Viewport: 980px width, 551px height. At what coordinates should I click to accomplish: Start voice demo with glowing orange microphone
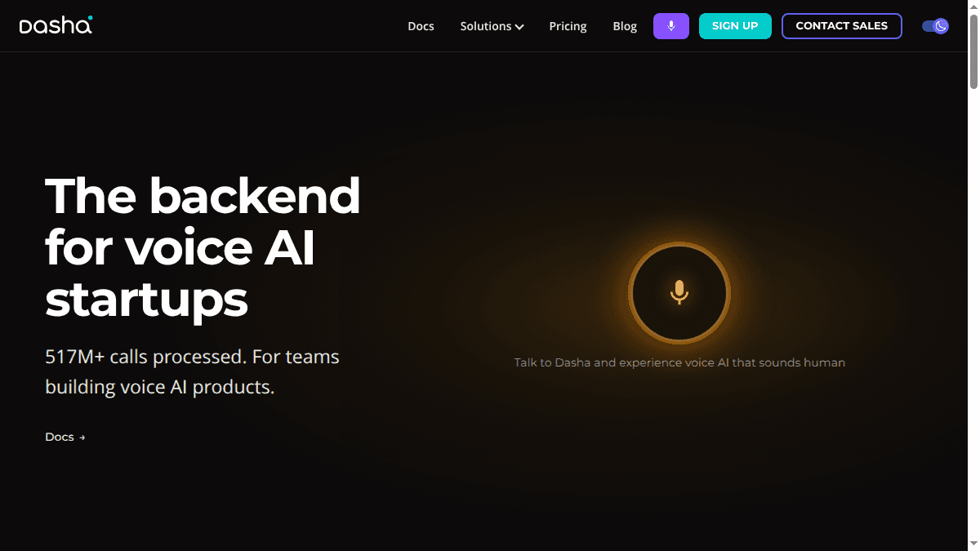pyautogui.click(x=679, y=292)
